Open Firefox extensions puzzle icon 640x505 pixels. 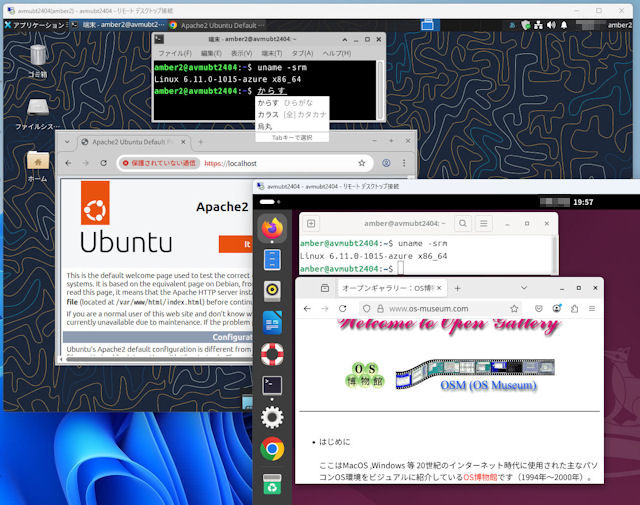point(574,309)
